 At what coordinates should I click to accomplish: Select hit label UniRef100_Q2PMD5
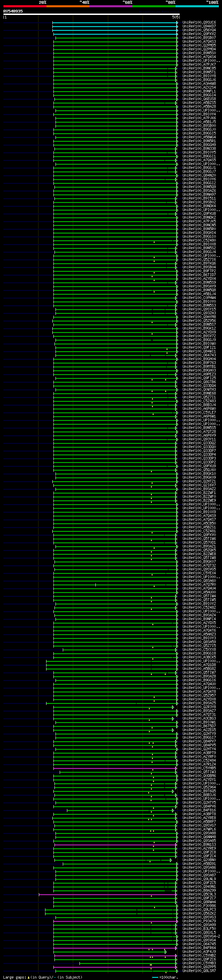click(x=199, y=45)
